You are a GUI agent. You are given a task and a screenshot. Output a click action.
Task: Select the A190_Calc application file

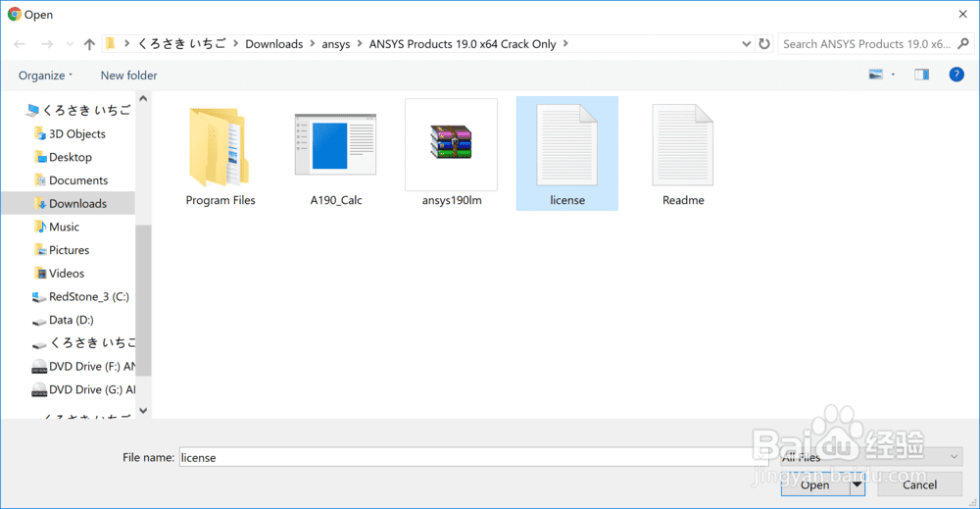(335, 144)
